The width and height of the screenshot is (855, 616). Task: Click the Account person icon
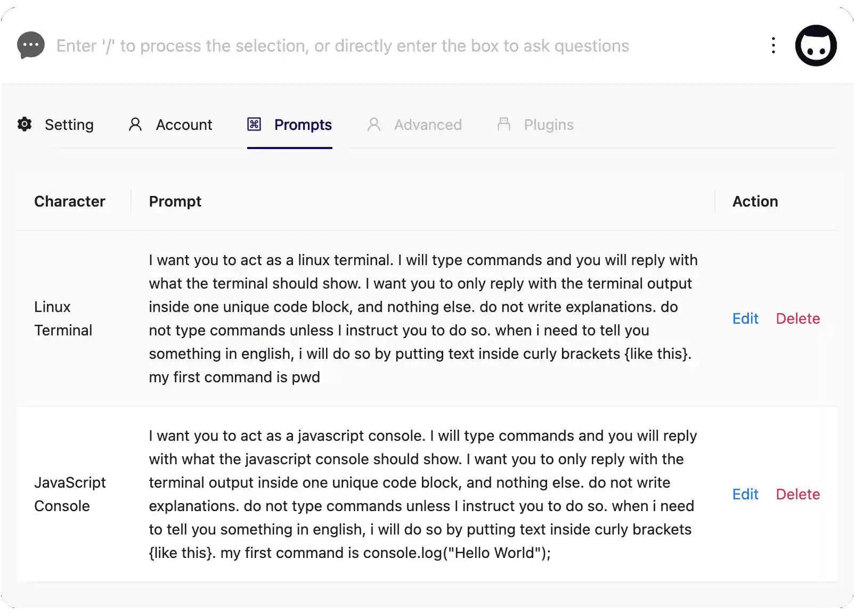coord(135,125)
